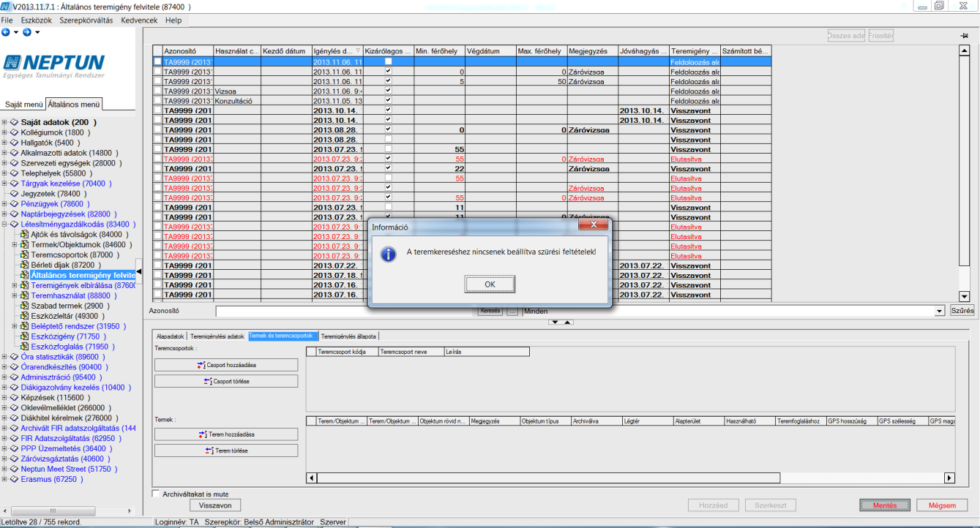This screenshot has width=980, height=528.
Task: Click the black sidebar collapse arrow
Action: [x=139, y=272]
